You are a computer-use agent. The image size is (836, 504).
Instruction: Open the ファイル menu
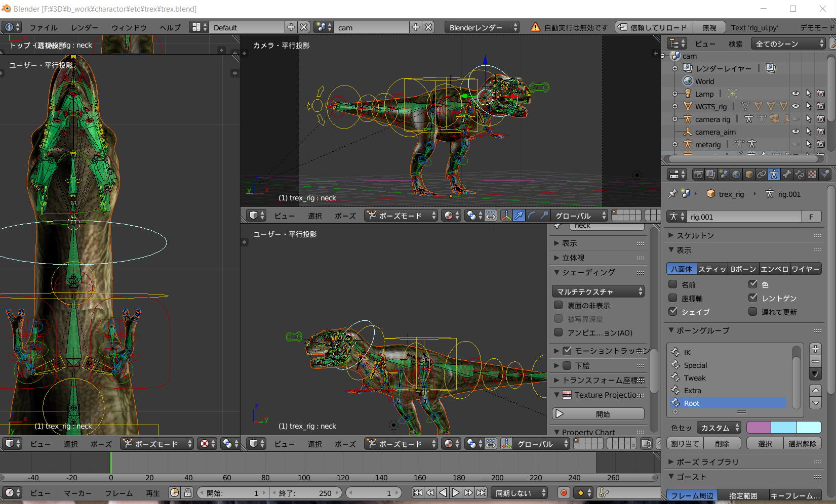(43, 27)
